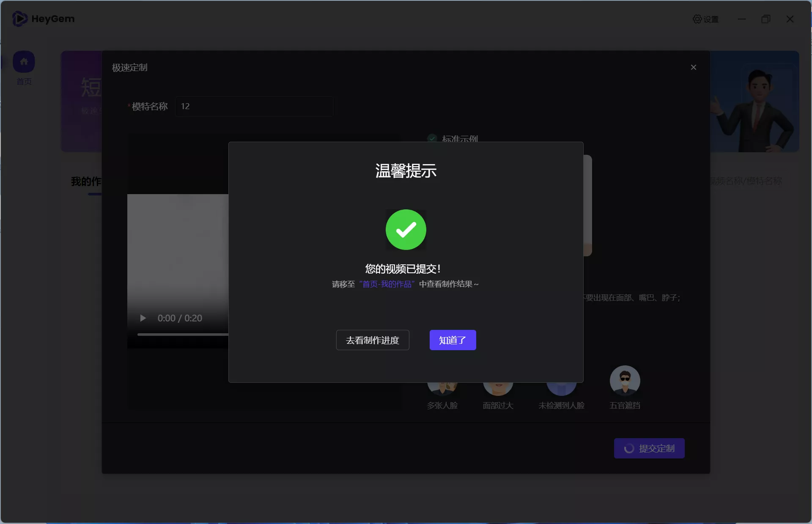Click the 知道了 confirmation button

(453, 340)
